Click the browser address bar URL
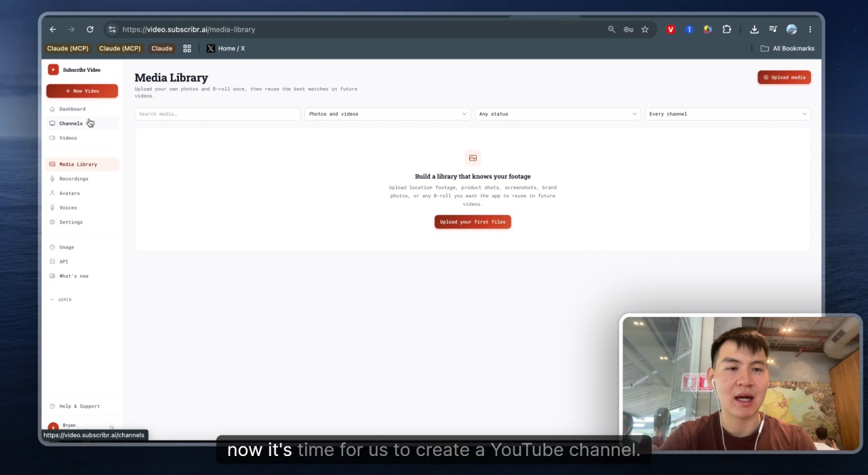Screen dimensions: 868x475 tap(189, 30)
